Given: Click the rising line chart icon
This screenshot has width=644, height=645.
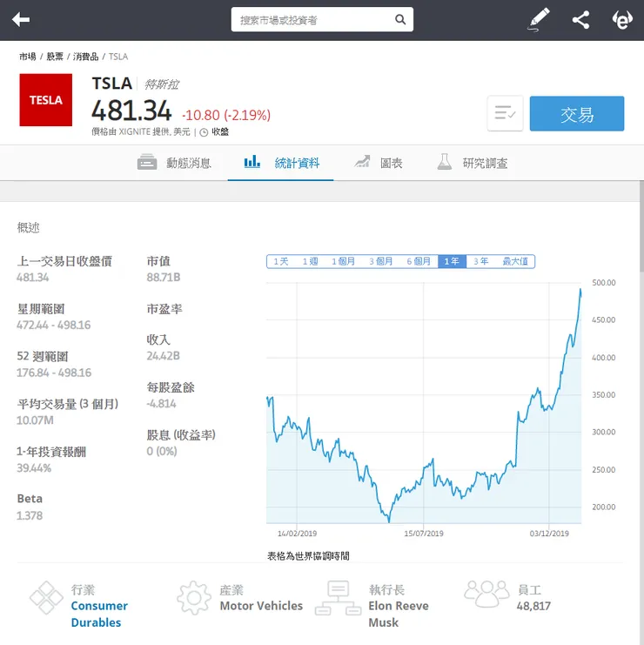Looking at the screenshot, I should (362, 161).
